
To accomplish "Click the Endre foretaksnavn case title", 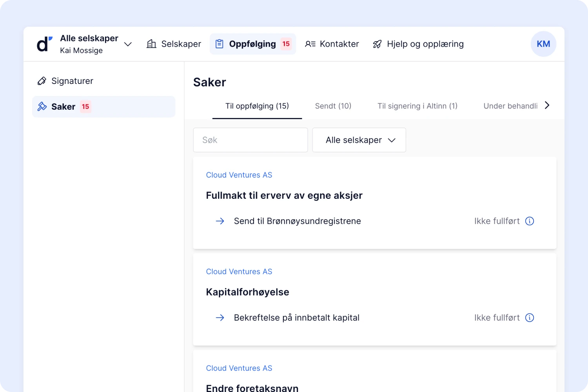I will pos(252,388).
